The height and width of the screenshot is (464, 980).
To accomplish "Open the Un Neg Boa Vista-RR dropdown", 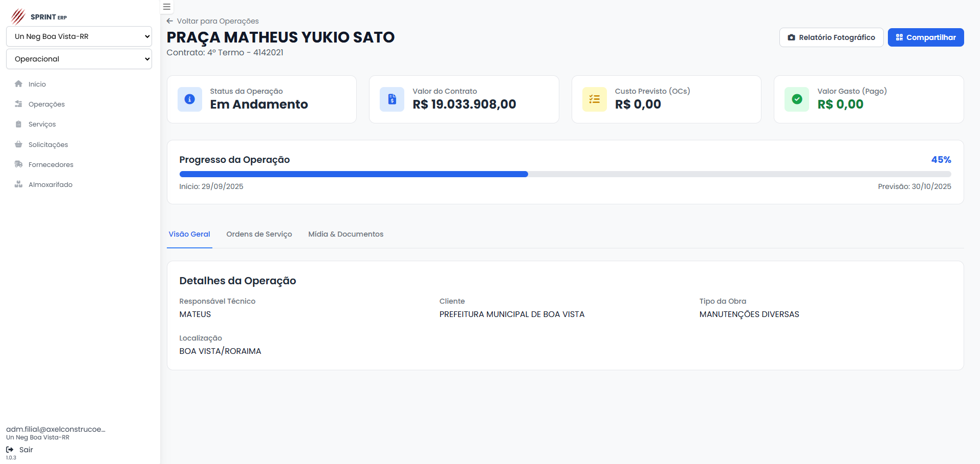I will pos(79,36).
